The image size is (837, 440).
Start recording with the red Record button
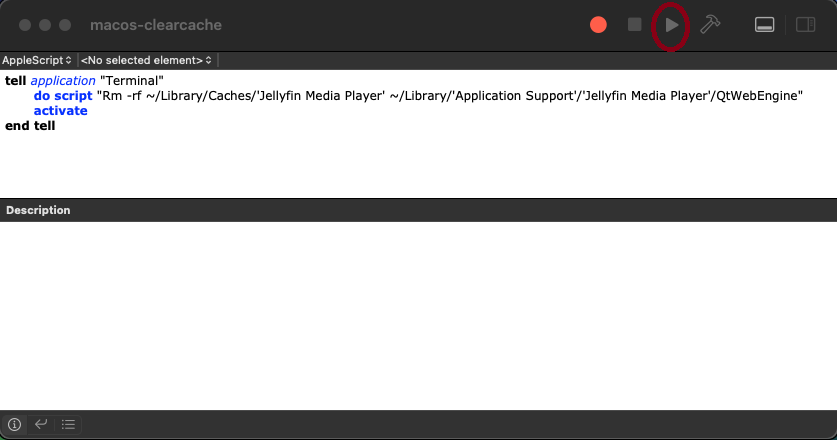[598, 25]
